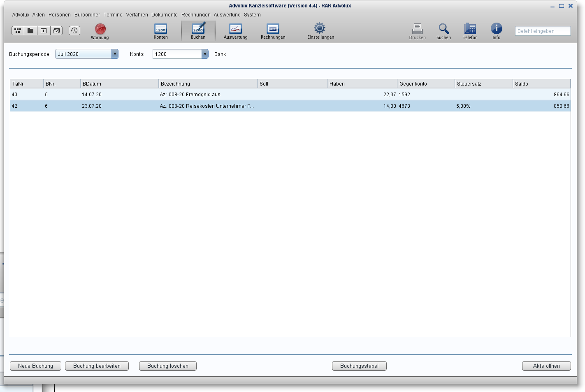This screenshot has width=585, height=392.
Task: Click the Juli 2020 period field
Action: tap(84, 54)
